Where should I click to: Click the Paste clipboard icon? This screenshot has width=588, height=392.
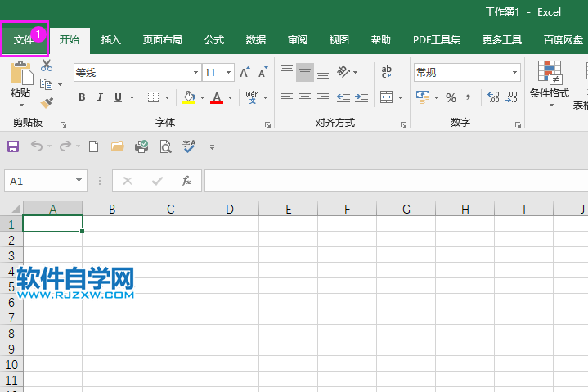pos(21,73)
